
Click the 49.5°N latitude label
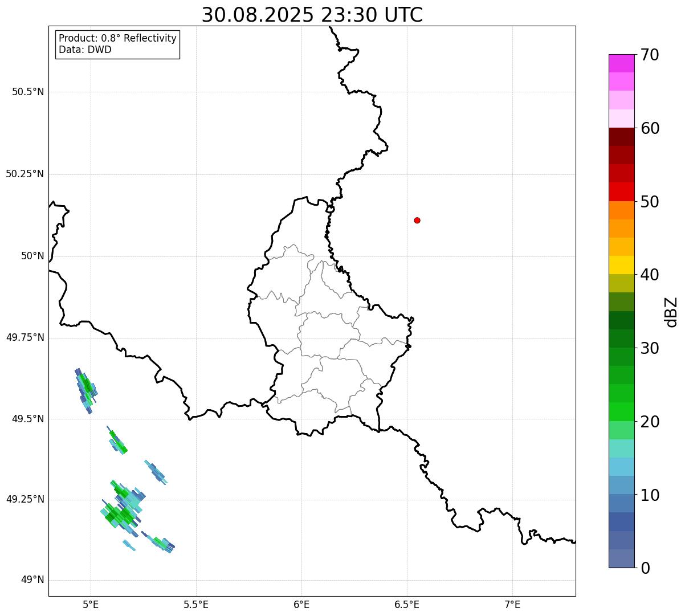click(x=28, y=419)
